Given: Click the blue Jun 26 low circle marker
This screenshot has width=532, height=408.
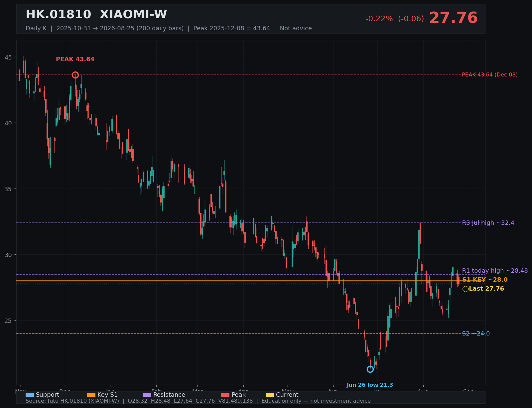Looking at the screenshot, I should (x=370, y=369).
